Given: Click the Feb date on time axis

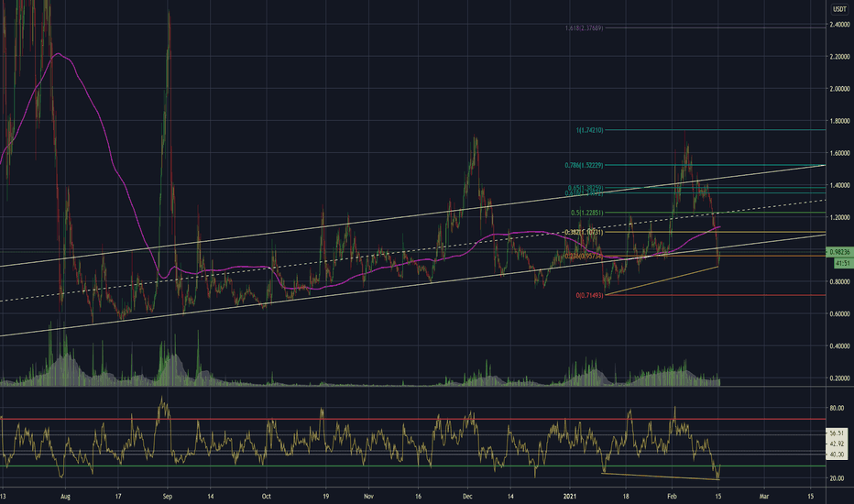Looking at the screenshot, I should pyautogui.click(x=672, y=497).
